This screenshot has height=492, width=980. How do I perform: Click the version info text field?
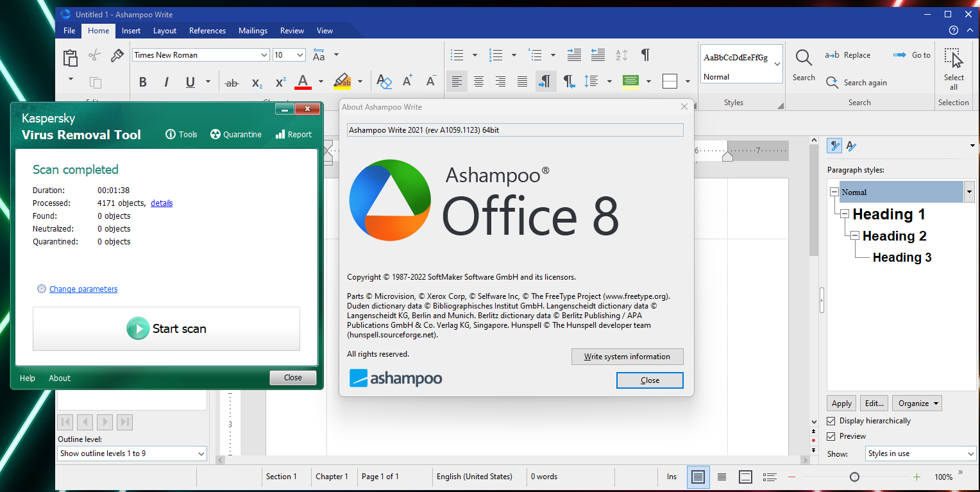coord(515,130)
